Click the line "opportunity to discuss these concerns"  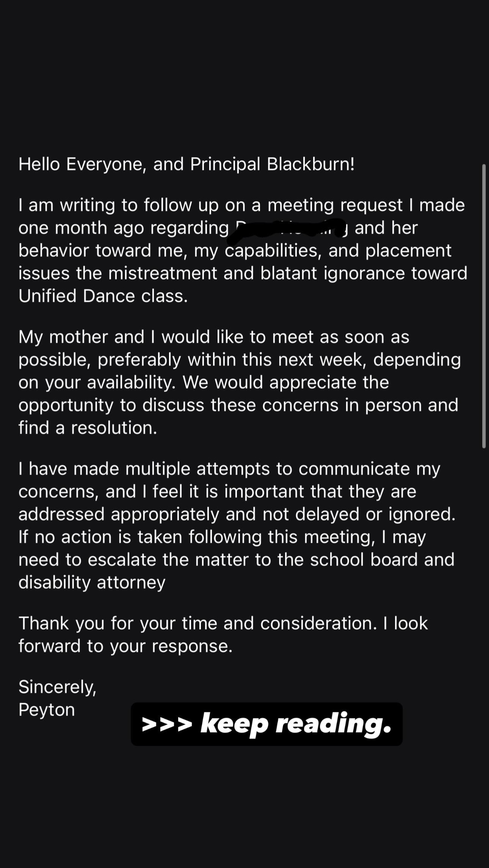point(238,405)
